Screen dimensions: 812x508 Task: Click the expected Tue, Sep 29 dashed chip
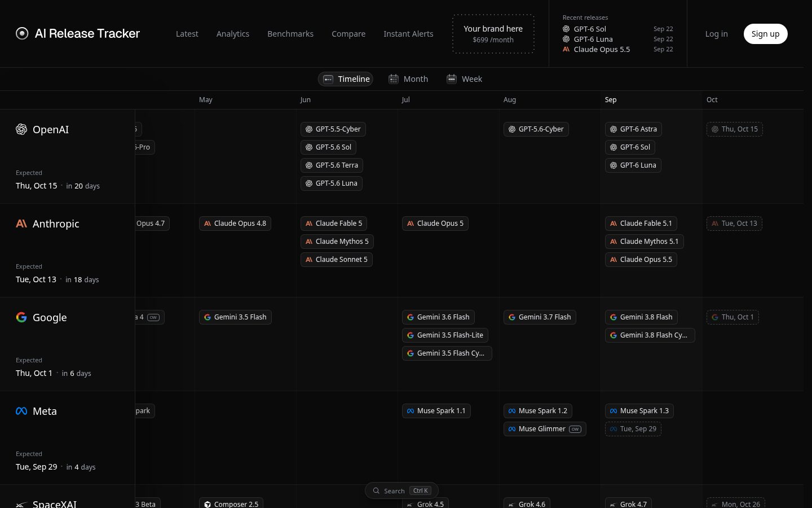(633, 429)
